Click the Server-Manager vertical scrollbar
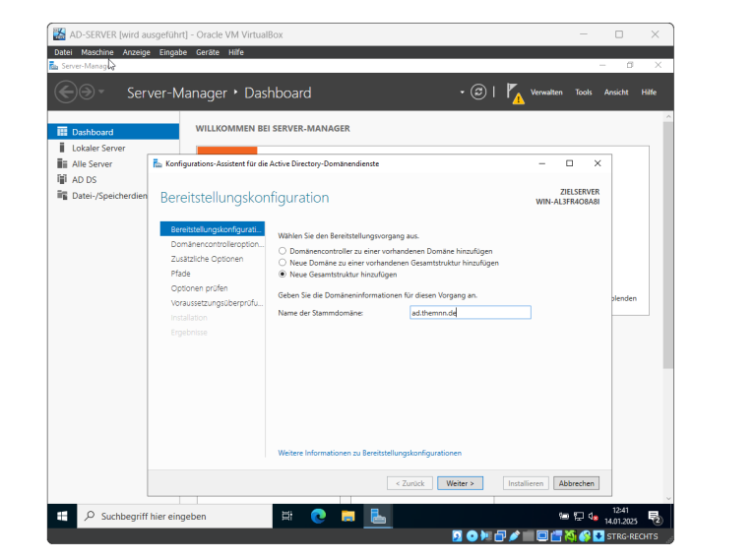 667,246
